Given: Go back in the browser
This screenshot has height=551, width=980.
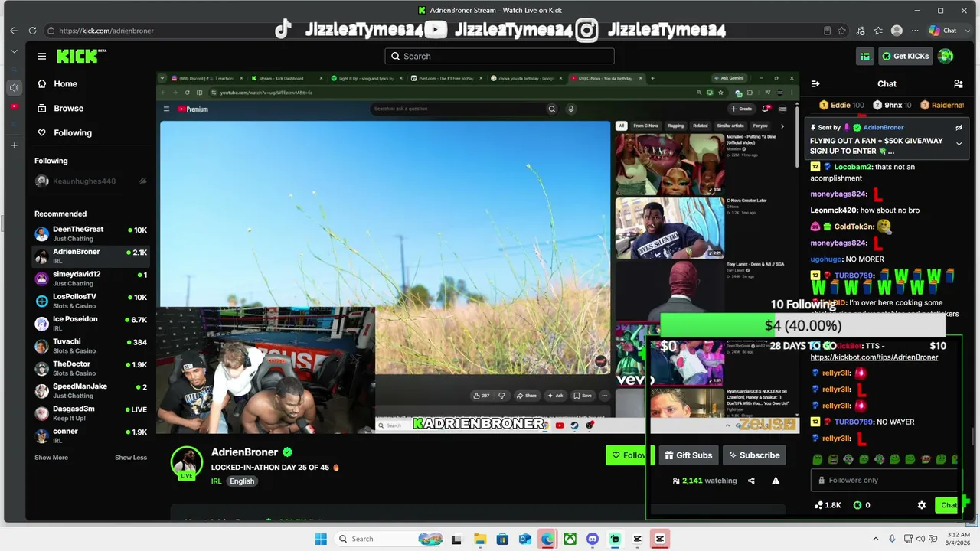Looking at the screenshot, I should click(14, 31).
